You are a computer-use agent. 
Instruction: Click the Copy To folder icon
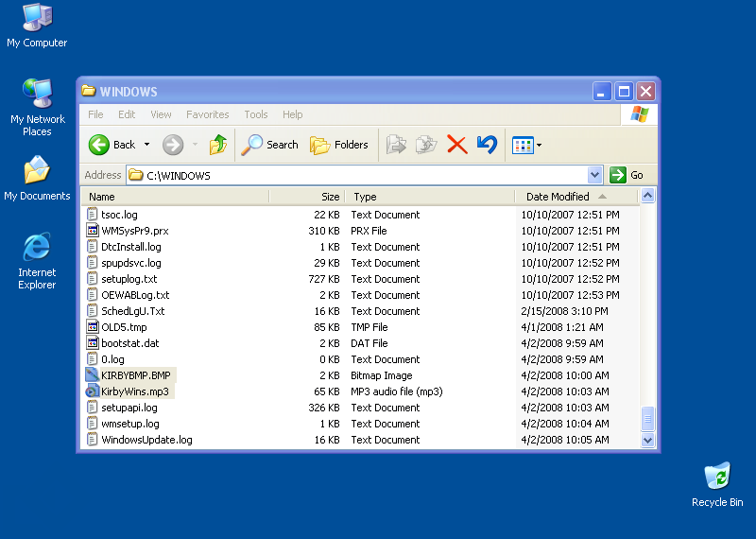click(x=426, y=145)
